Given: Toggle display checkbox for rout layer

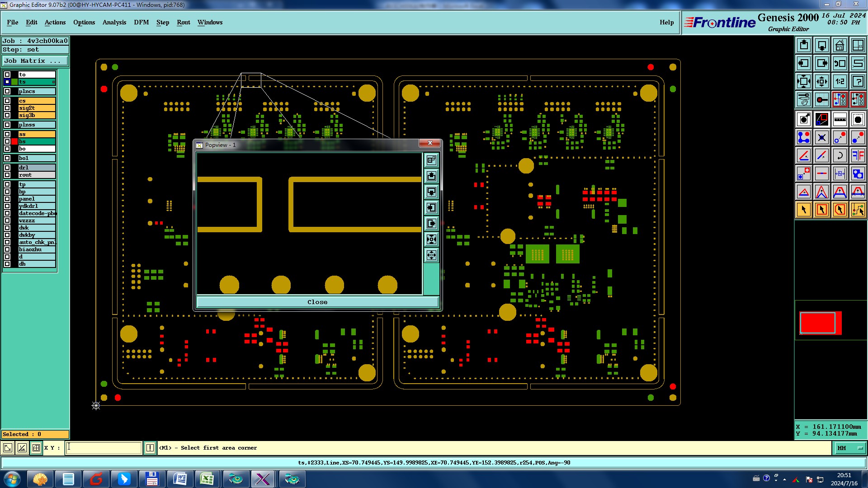Looking at the screenshot, I should pyautogui.click(x=7, y=175).
